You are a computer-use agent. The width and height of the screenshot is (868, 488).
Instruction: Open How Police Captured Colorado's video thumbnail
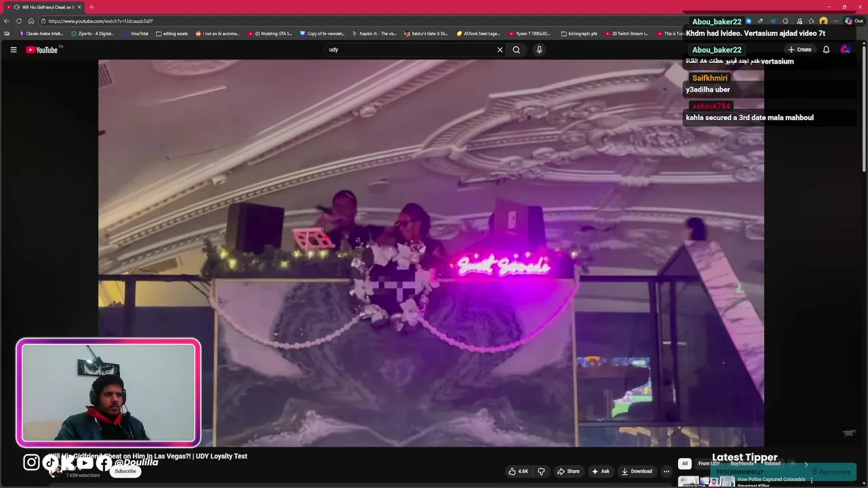click(707, 482)
